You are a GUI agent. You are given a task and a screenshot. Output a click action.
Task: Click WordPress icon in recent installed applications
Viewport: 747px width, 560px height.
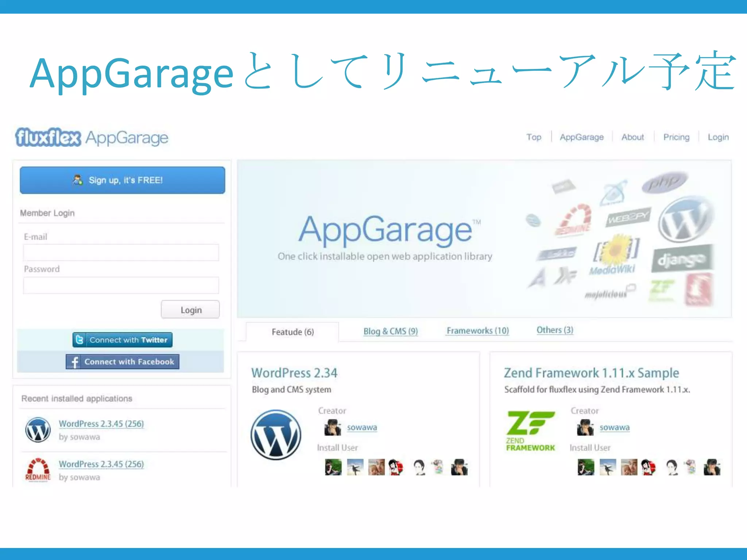38,430
